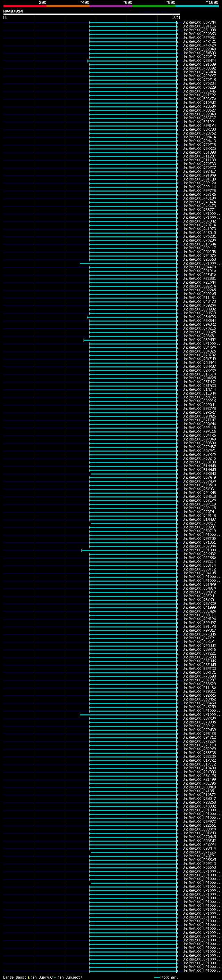Select hit UniRef100_P46259

coord(199,707)
